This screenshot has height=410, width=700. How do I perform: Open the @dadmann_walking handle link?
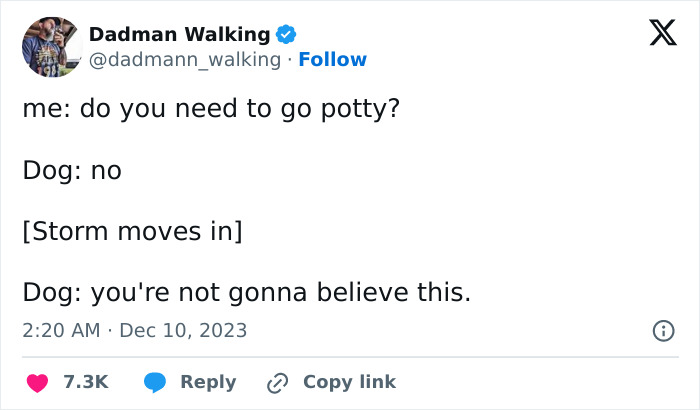[185, 60]
